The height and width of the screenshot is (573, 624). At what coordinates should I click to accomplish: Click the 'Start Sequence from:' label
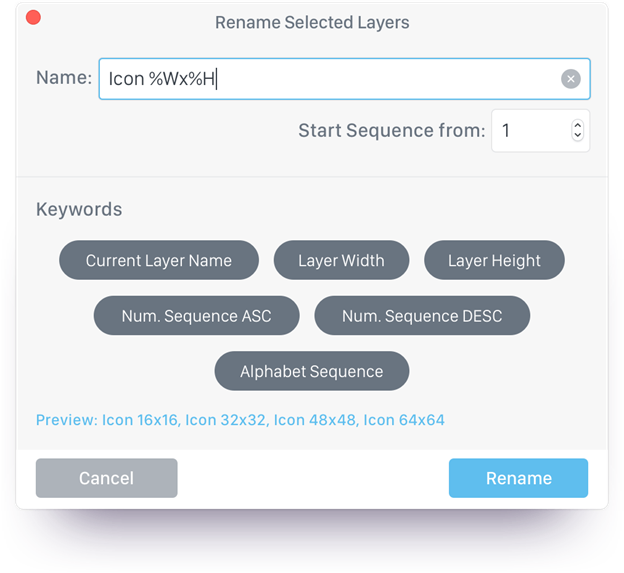[x=391, y=131]
